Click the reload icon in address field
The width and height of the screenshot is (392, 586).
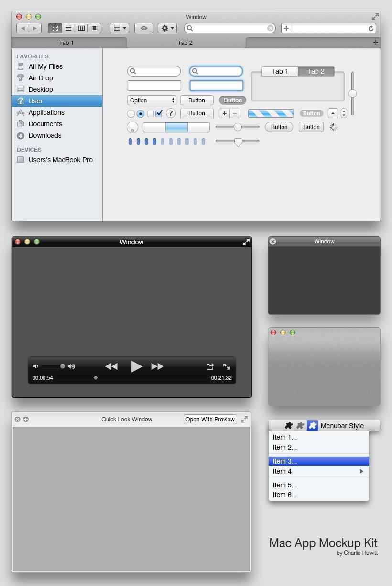(370, 28)
